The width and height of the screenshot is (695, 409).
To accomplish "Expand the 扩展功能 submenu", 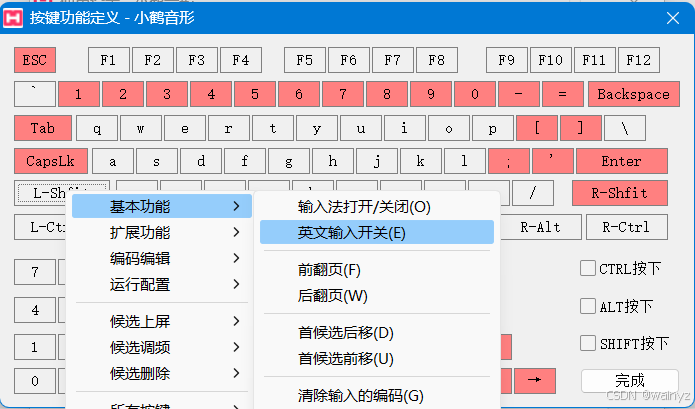I will point(162,232).
